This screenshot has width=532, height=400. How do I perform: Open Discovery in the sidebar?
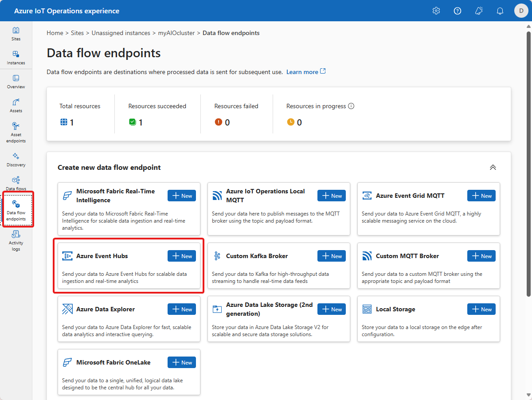[16, 160]
